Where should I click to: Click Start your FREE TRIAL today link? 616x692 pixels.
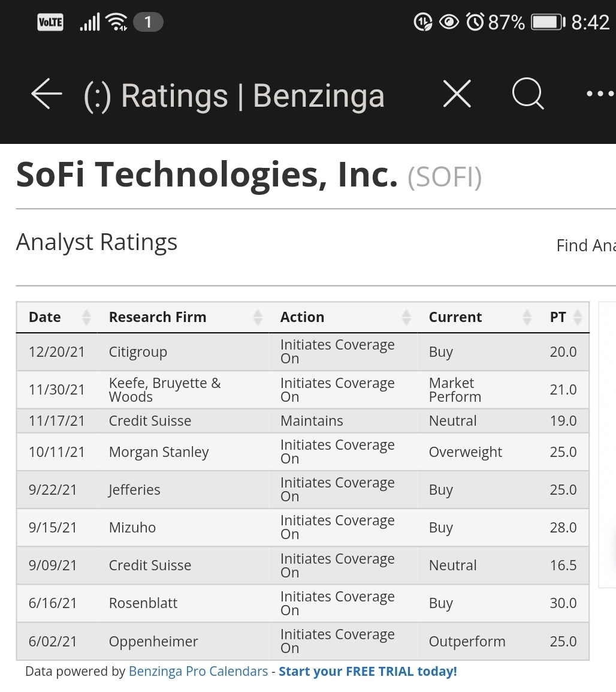tap(368, 671)
